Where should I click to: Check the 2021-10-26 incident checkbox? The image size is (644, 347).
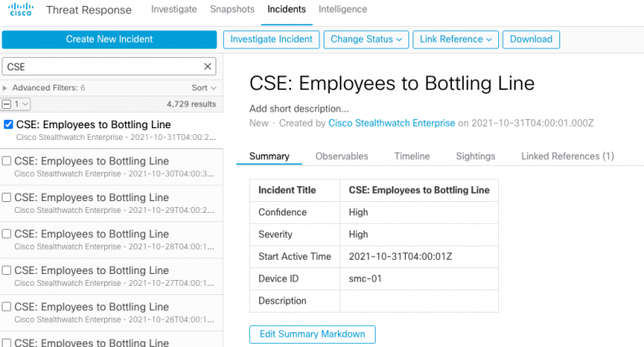pyautogui.click(x=7, y=307)
